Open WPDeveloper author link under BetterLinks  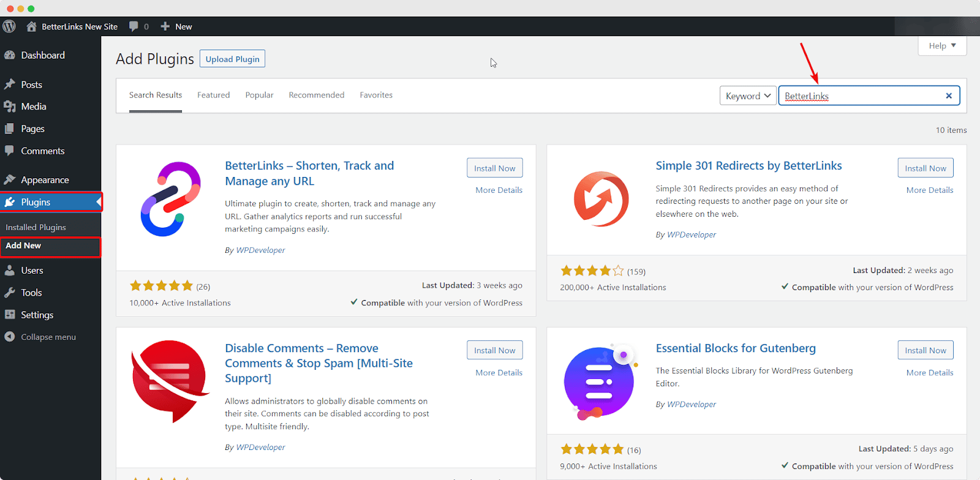[260, 250]
